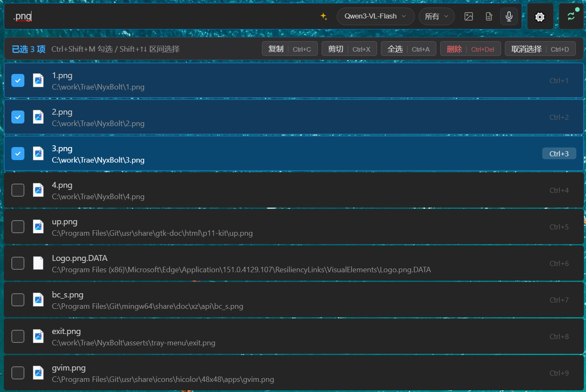The image size is (586, 392).
Task: Click the file icon for 1.png
Action: 38,80
